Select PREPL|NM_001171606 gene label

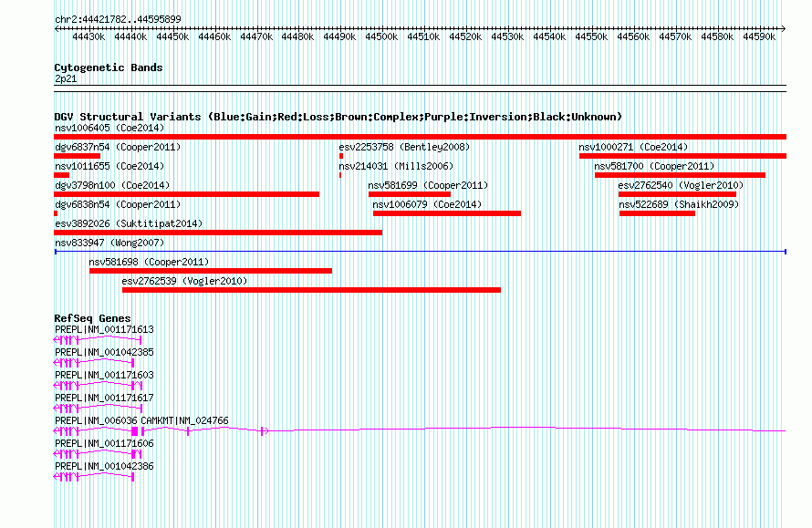tap(104, 443)
